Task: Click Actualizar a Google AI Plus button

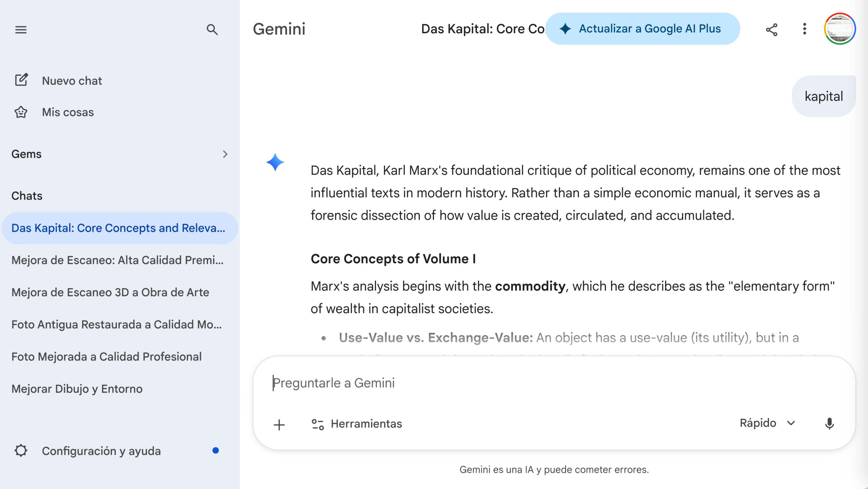Action: pos(643,29)
